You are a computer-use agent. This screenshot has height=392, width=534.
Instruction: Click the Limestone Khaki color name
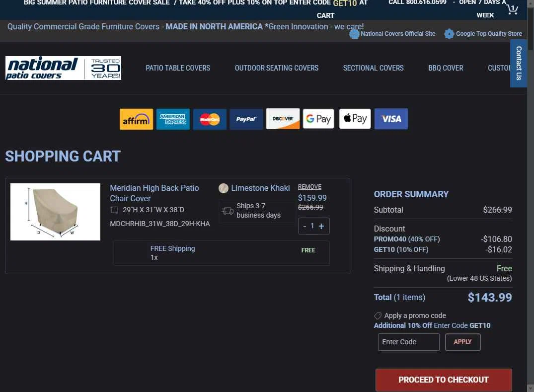pos(260,188)
